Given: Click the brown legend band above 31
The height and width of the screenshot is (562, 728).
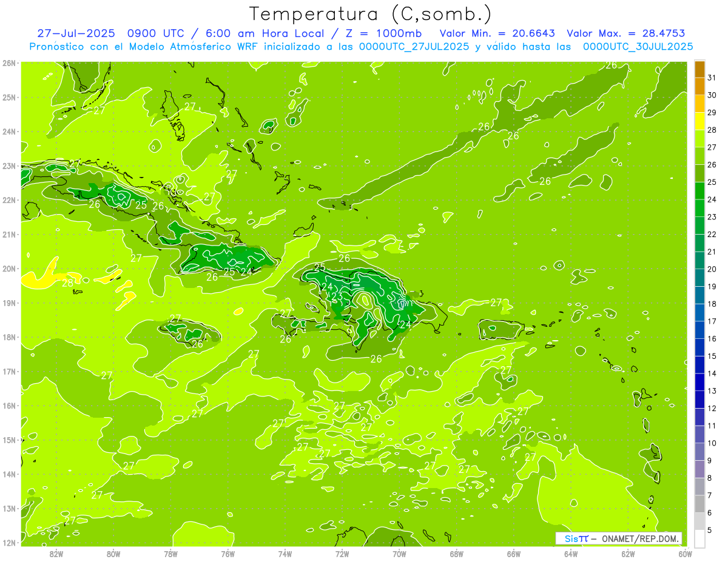Looking at the screenshot, I should [x=699, y=69].
